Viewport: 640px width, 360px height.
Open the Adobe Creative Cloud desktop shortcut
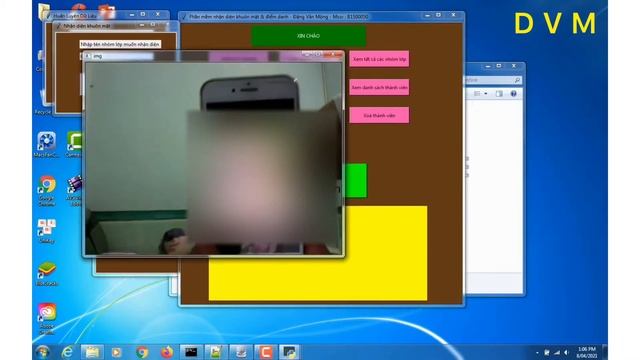[47, 318]
